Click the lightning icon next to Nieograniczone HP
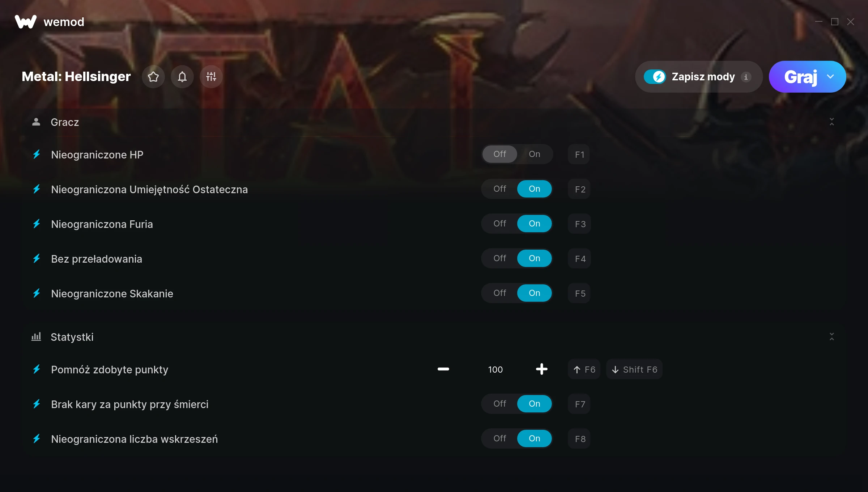Viewport: 868px width, 492px height. click(37, 154)
